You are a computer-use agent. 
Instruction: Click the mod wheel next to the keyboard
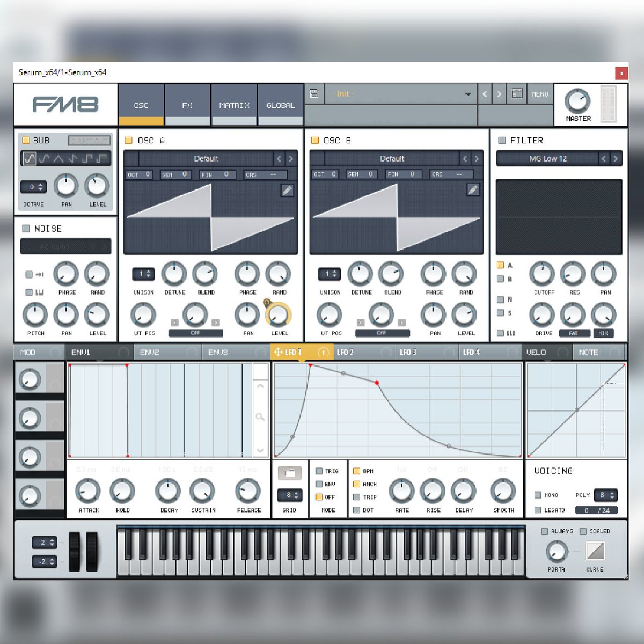click(x=92, y=551)
